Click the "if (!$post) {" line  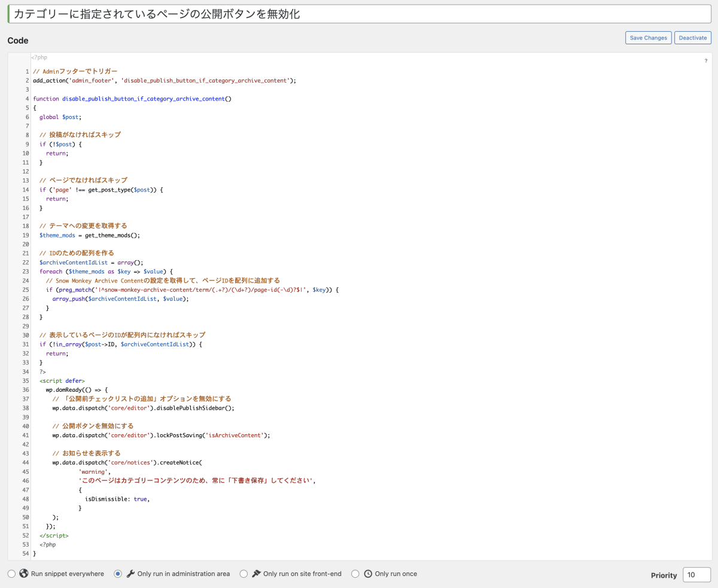pos(60,144)
